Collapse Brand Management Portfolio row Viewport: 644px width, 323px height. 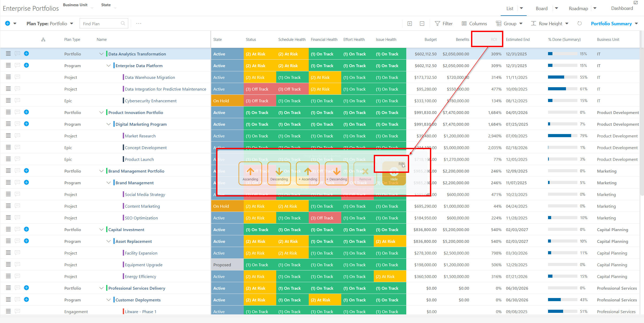point(101,171)
